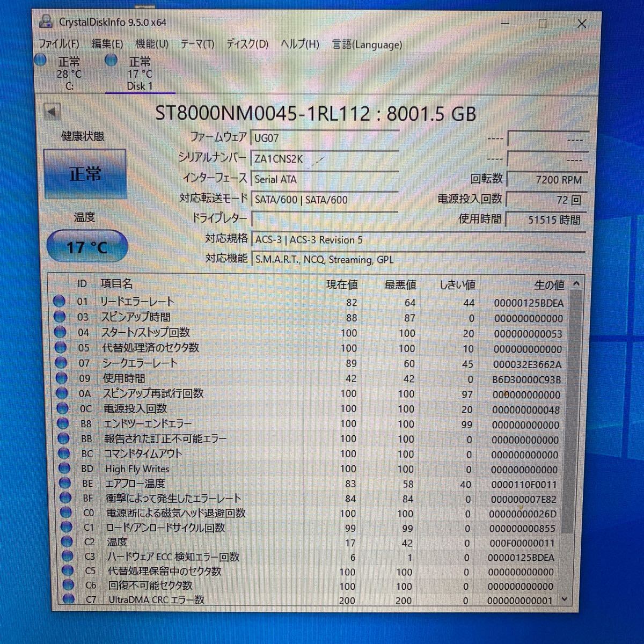Screen dimensions: 644x644
Task: Click the transfer mode SATA/600 field
Action: point(325,200)
